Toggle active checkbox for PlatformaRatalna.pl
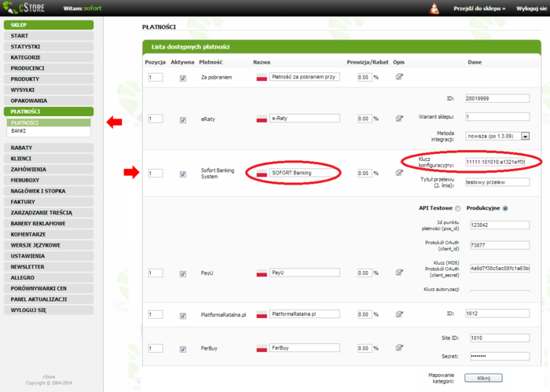This screenshot has width=550, height=392. (183, 316)
